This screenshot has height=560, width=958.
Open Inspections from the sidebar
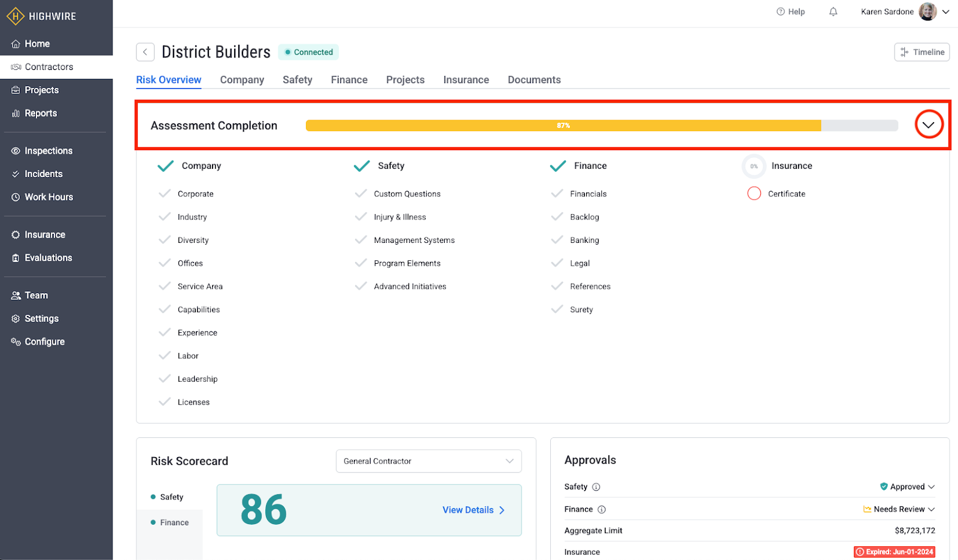click(x=48, y=151)
